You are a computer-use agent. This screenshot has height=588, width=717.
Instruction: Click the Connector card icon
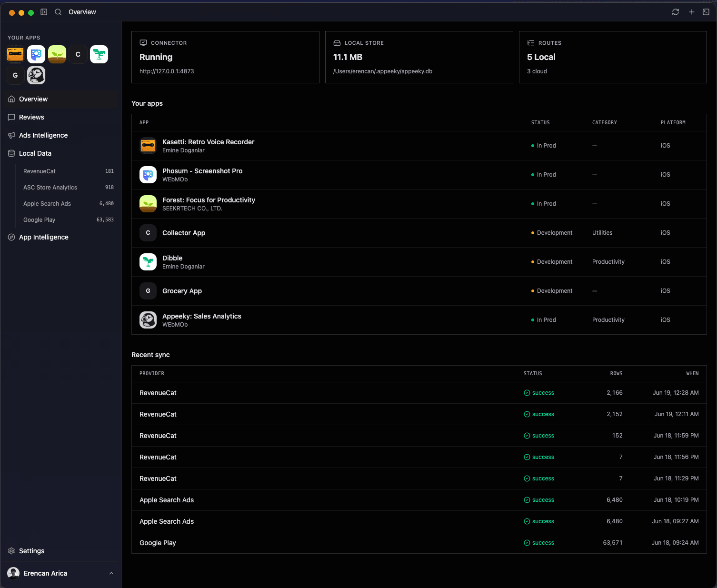[x=143, y=43]
